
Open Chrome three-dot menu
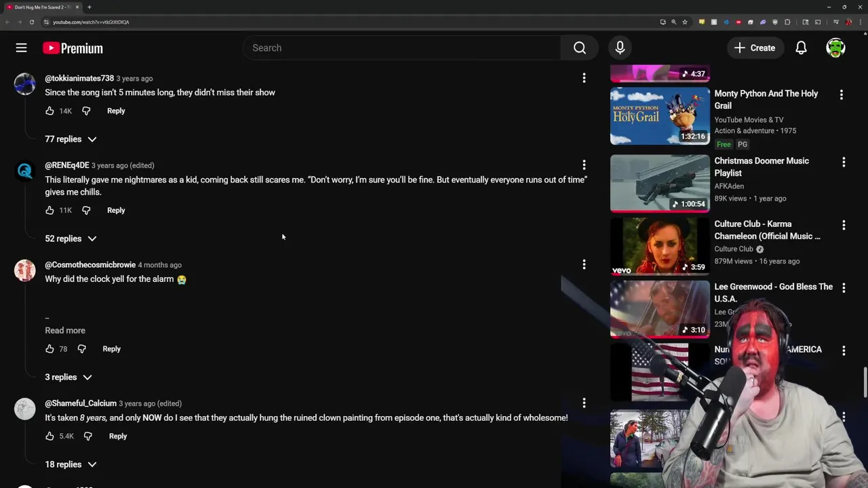pos(861,22)
